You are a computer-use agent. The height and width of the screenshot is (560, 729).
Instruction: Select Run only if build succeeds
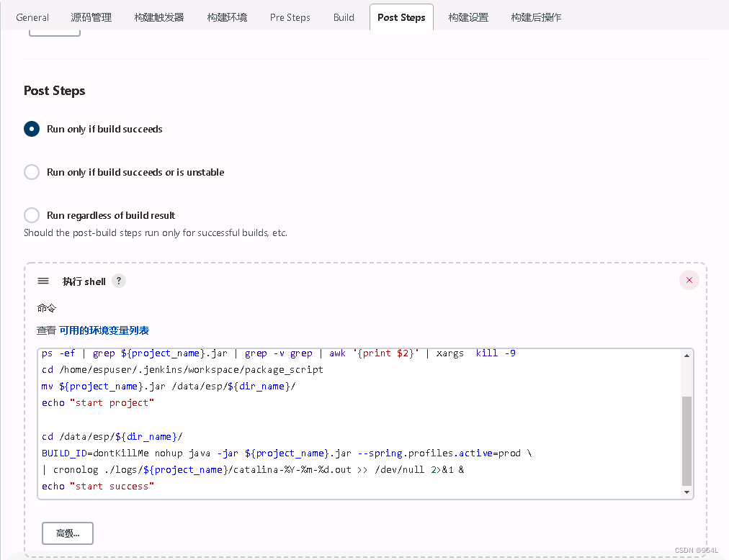(x=32, y=129)
